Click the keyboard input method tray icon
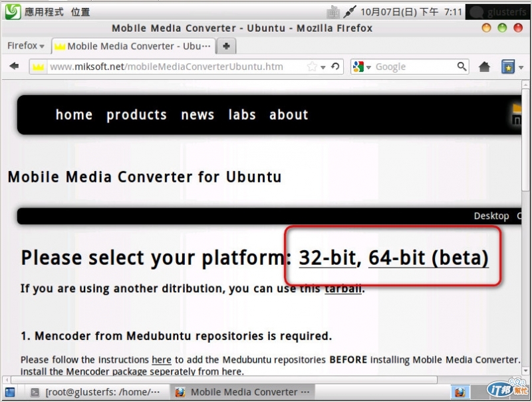This screenshot has width=532, height=402. pos(333,13)
